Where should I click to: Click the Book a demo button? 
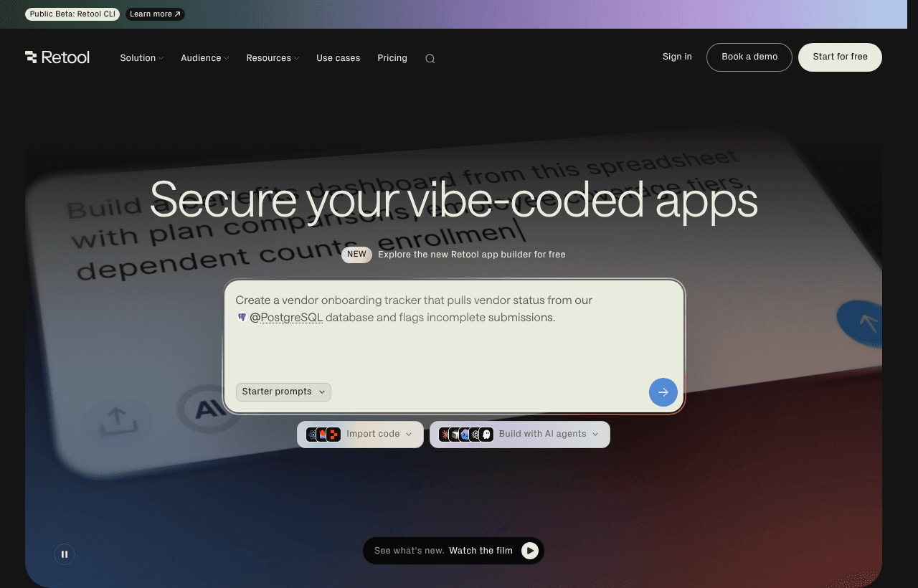click(749, 57)
